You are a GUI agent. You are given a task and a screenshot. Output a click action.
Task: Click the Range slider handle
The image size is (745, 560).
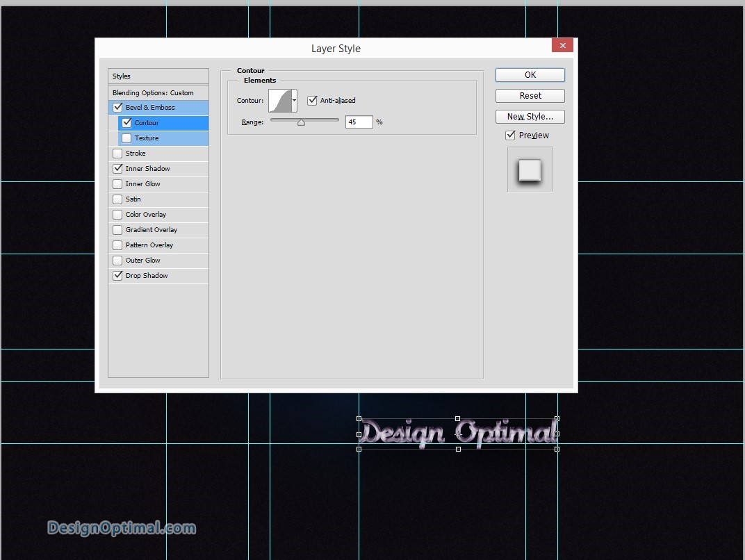(301, 122)
